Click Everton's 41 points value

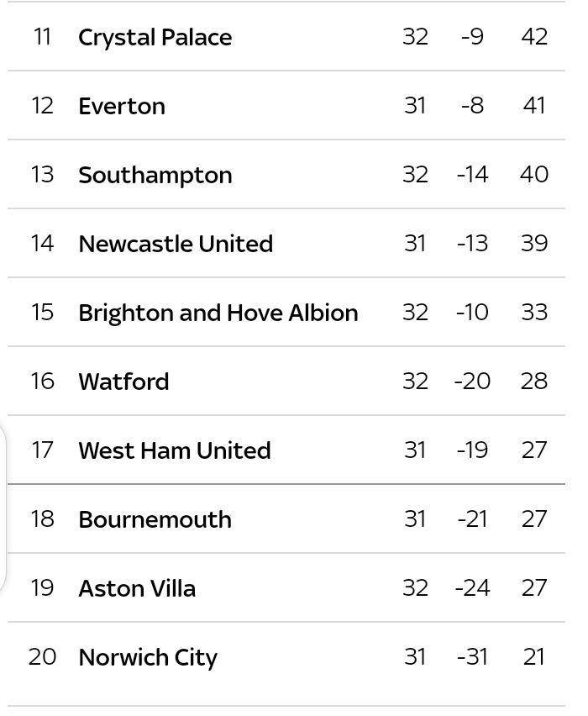point(534,106)
